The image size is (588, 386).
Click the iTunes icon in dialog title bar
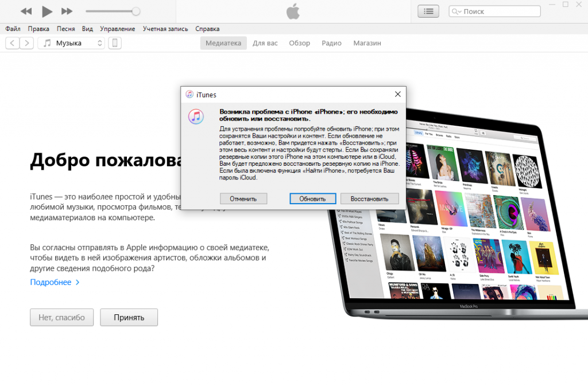189,94
